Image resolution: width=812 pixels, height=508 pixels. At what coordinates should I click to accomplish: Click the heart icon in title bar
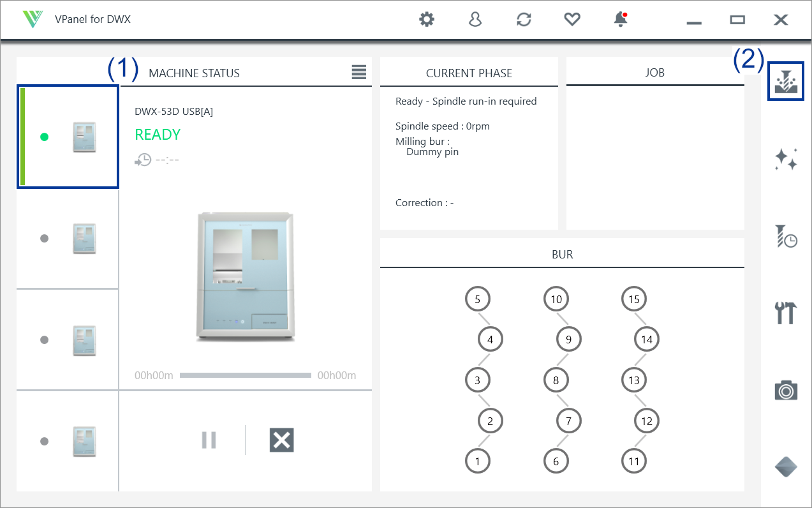pyautogui.click(x=572, y=20)
